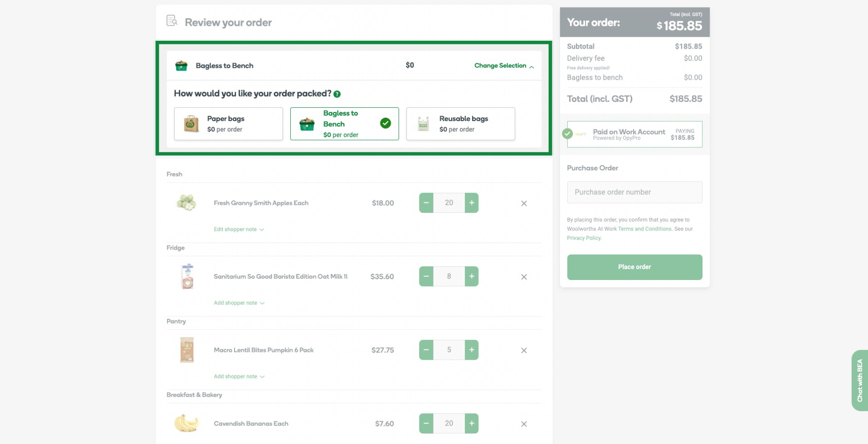Remove Sanitarium Oat Milk using the X icon

pyautogui.click(x=524, y=277)
